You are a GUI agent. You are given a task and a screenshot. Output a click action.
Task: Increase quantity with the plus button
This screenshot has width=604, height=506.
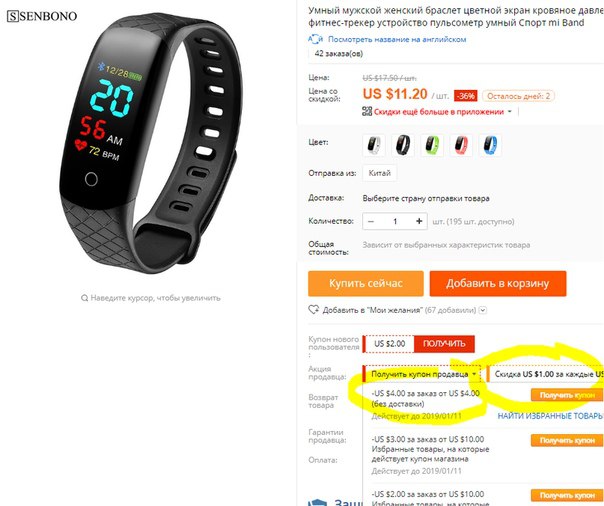coord(419,221)
